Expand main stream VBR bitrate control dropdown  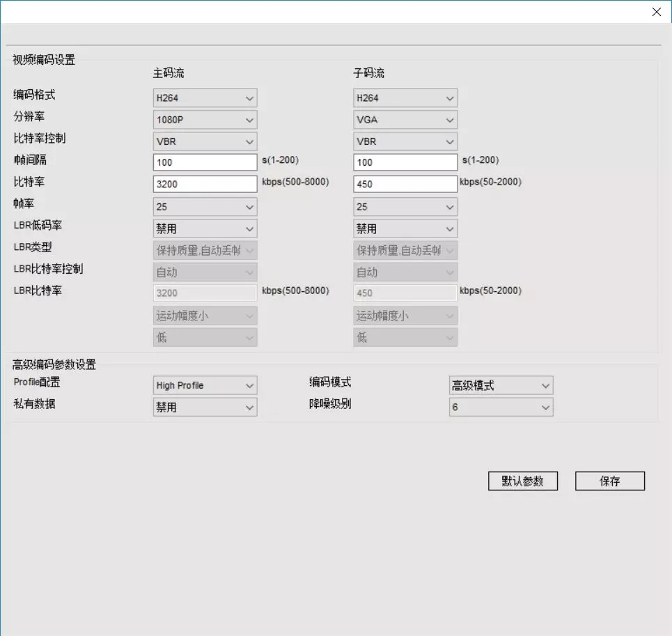point(205,141)
